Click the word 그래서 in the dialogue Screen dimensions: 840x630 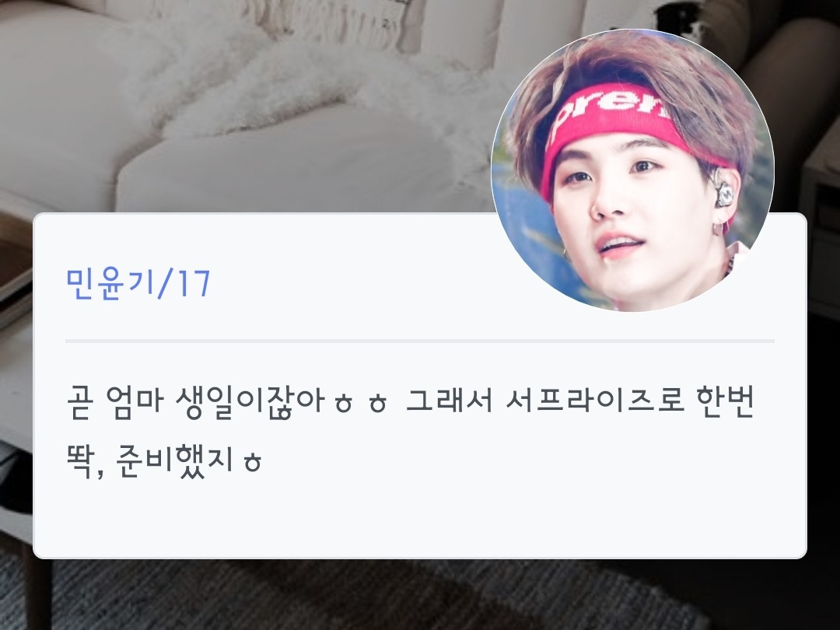coord(450,401)
